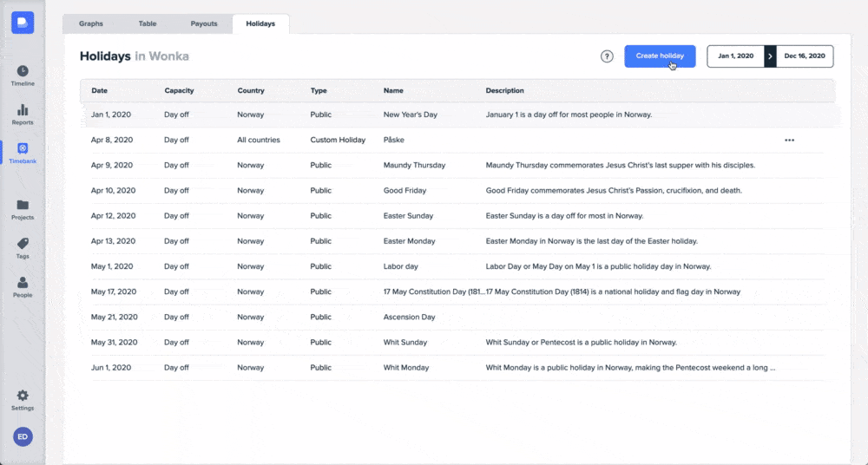Click the help question mark icon
868x465 pixels.
[607, 56]
